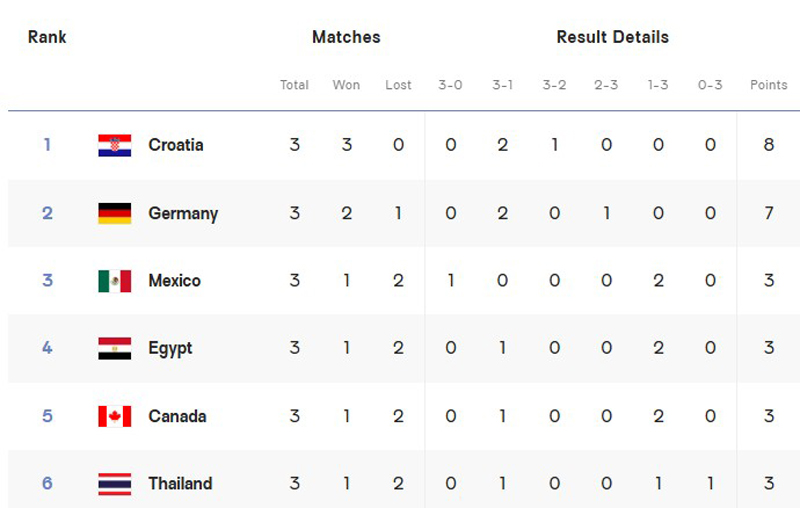This screenshot has height=508, width=800.
Task: Click Croatia's points value 8
Action: pos(769,145)
